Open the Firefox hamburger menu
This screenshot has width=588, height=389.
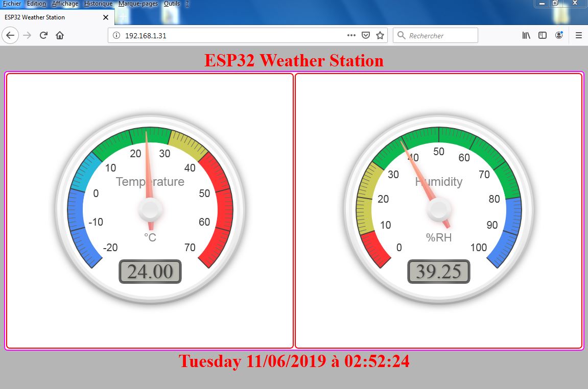[x=578, y=35]
